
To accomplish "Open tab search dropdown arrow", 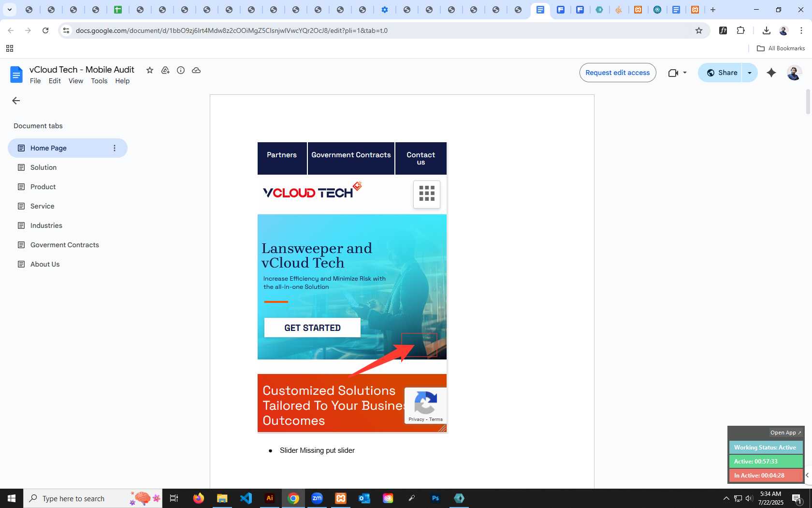I will point(9,10).
